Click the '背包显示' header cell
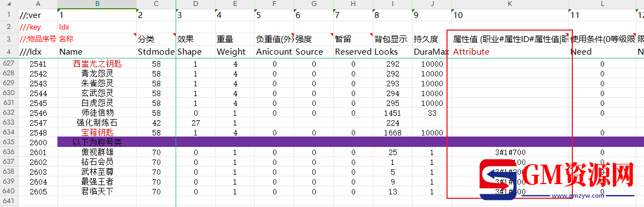Screen dimensions: 644x207 coord(393,39)
